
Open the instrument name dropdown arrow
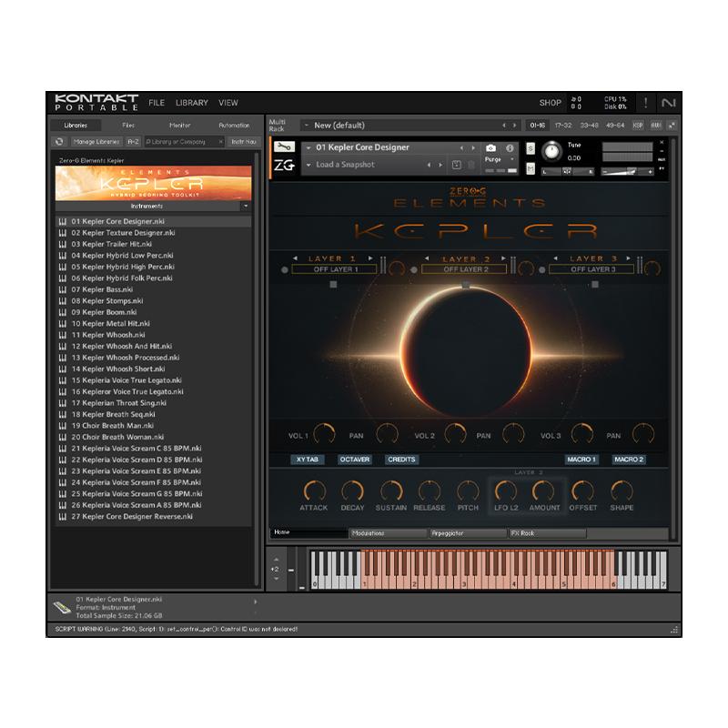pos(308,147)
